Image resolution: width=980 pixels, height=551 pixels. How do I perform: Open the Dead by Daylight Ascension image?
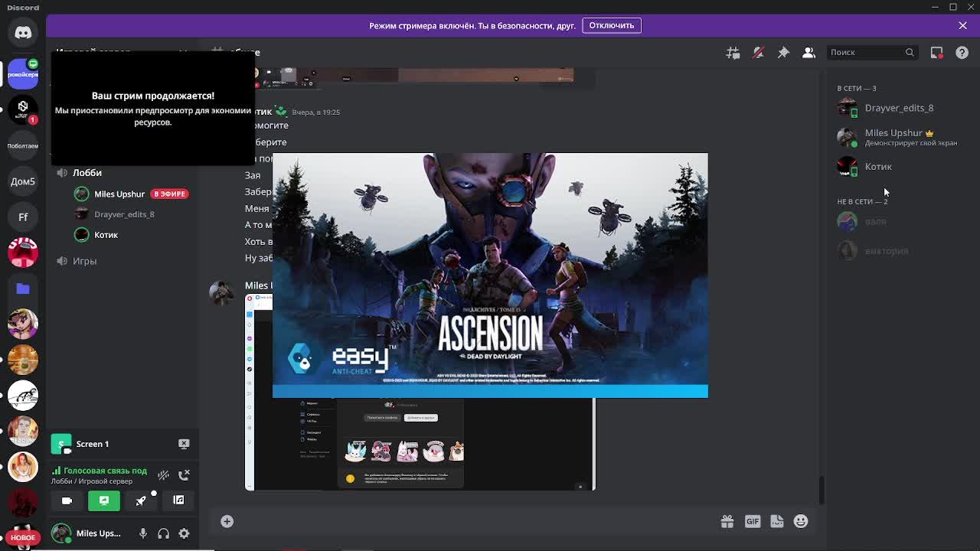490,275
